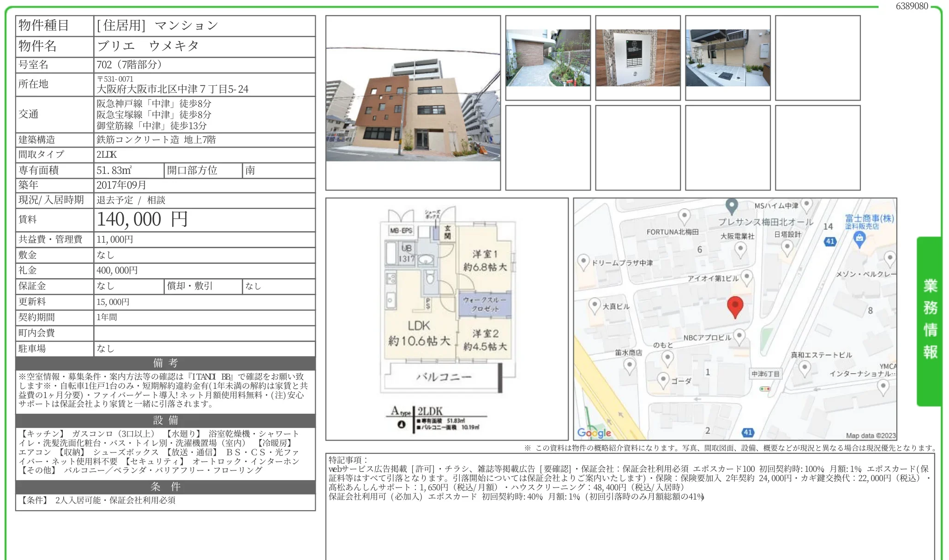Click the アイオイ第1ビル map pin
The image size is (949, 560).
point(746,277)
